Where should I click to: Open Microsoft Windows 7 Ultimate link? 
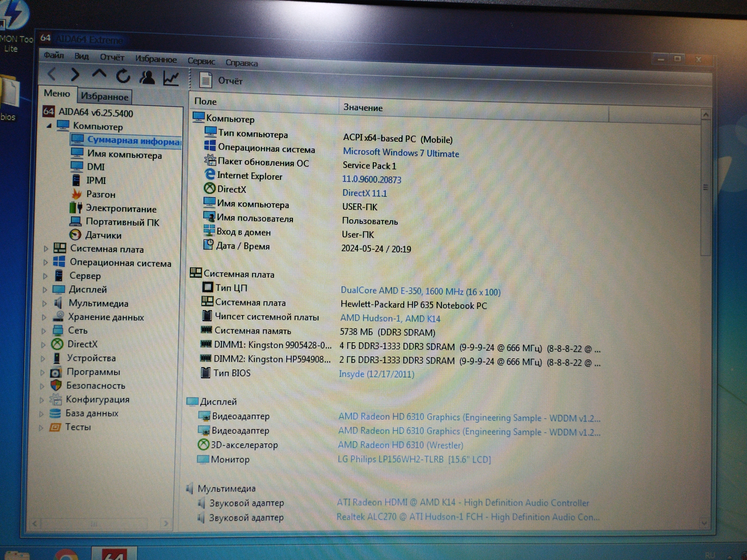[401, 153]
